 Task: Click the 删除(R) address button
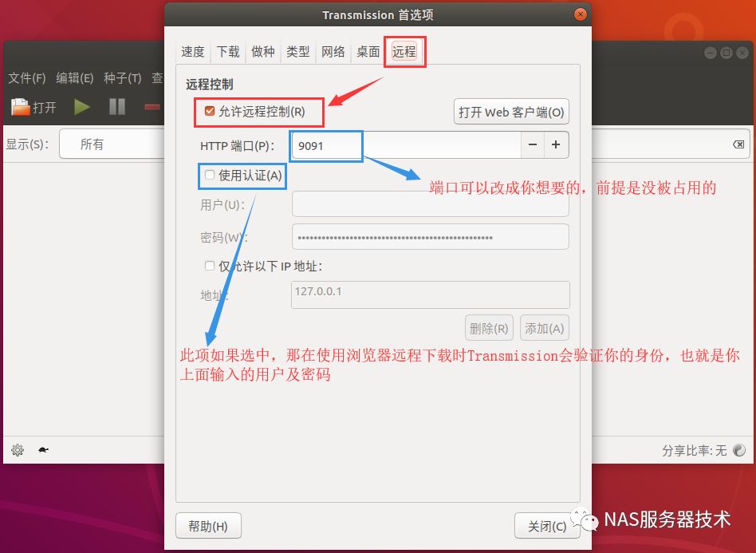(489, 329)
